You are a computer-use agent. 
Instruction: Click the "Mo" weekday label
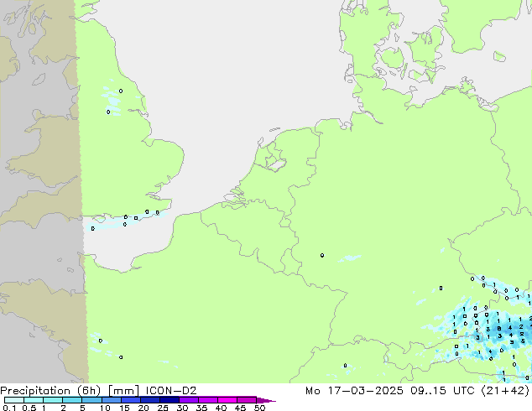click(x=312, y=391)
